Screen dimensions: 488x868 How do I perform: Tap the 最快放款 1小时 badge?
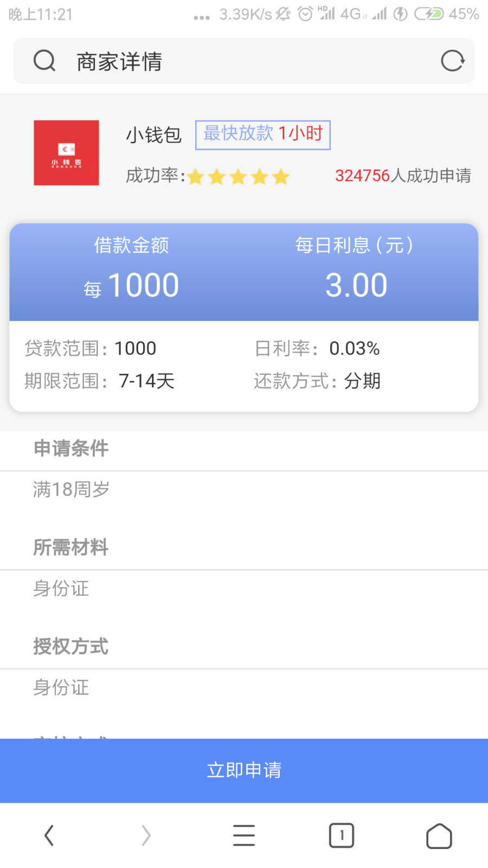(x=263, y=135)
